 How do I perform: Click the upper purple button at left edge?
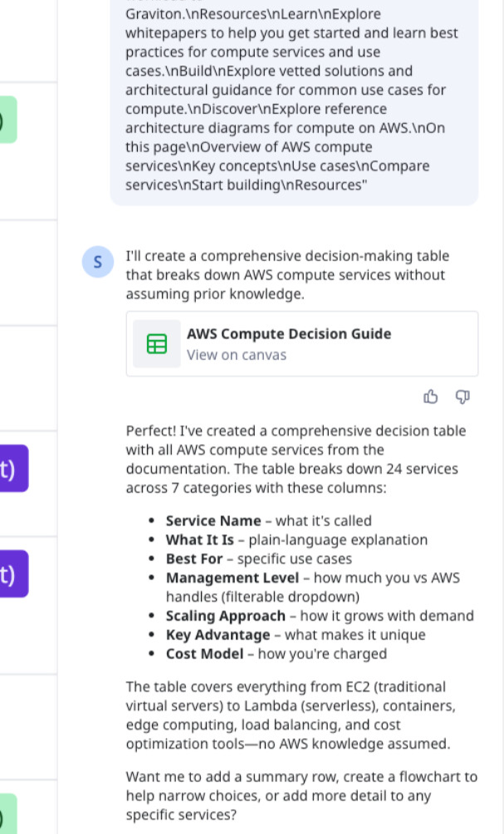(12, 469)
